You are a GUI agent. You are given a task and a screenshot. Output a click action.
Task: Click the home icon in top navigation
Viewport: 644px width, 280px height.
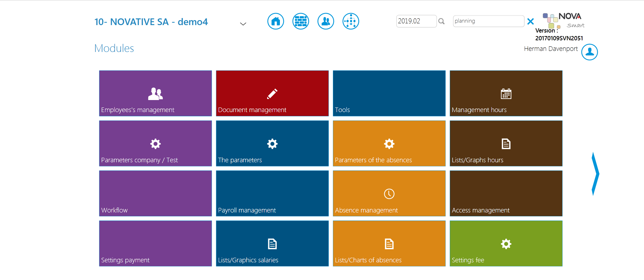tap(275, 21)
